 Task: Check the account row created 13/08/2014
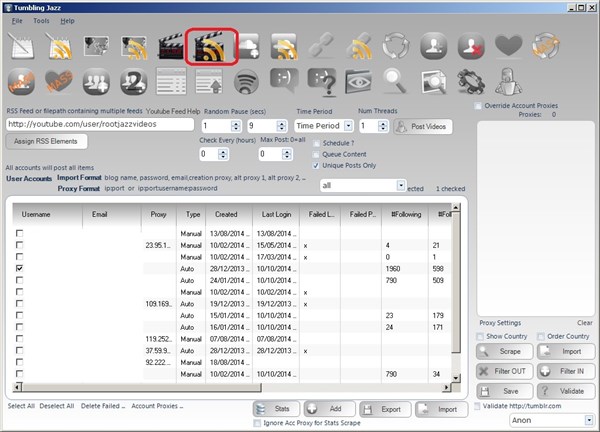pos(20,233)
